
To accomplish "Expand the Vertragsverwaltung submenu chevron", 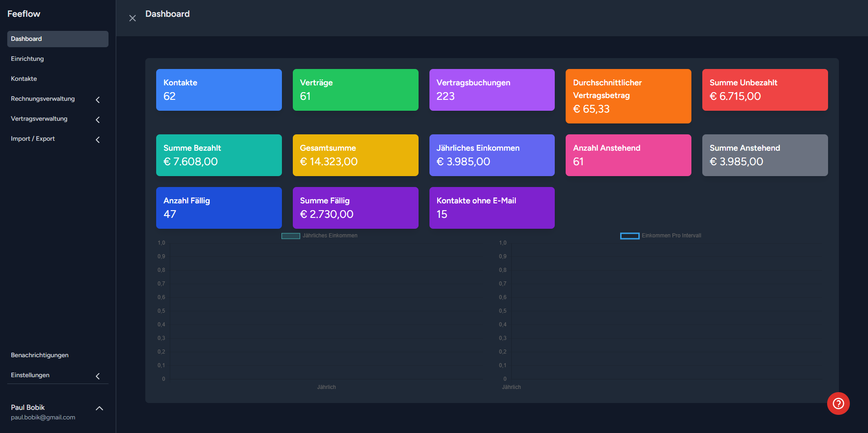I will pos(98,120).
